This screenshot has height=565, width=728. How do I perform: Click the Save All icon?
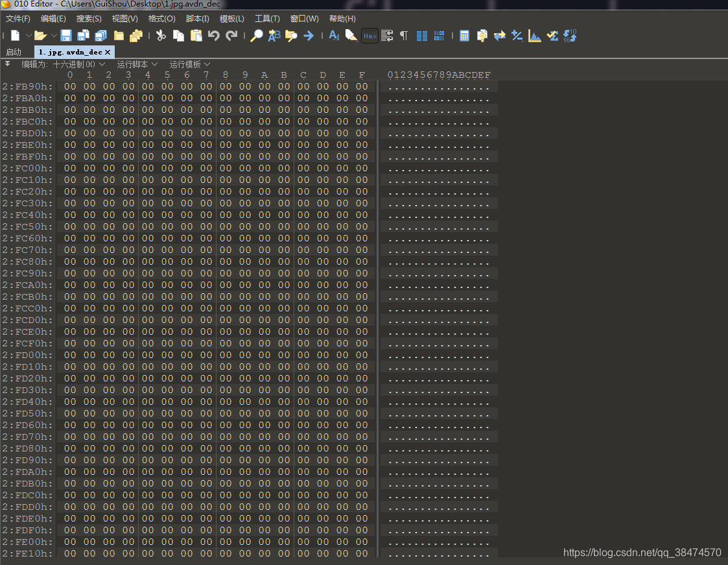(x=100, y=36)
